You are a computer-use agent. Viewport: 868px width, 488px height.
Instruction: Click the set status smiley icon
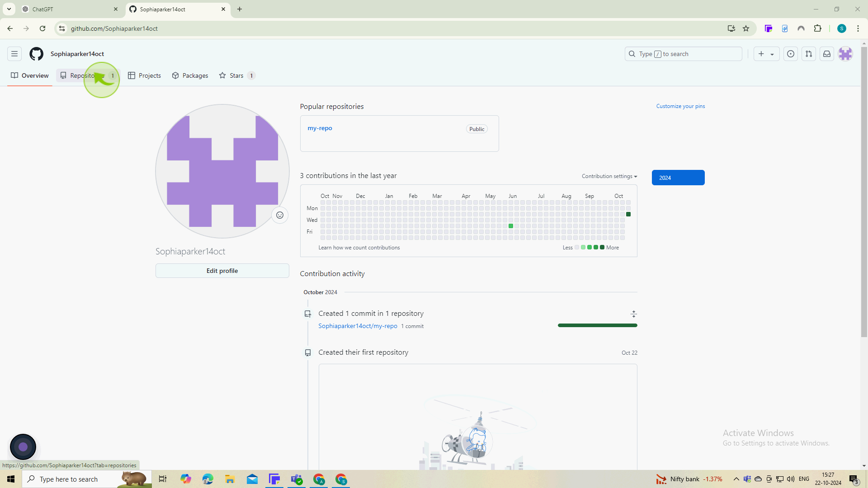[280, 215]
